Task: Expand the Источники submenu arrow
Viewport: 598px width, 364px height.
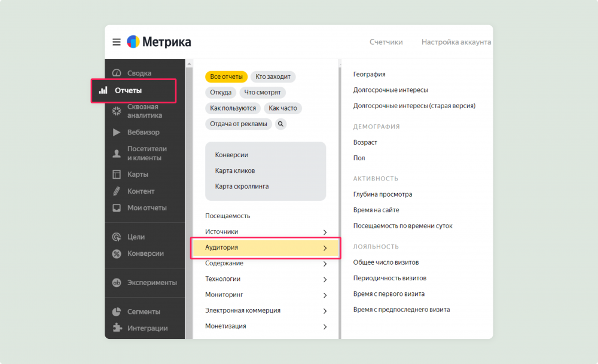Action: 325,232
